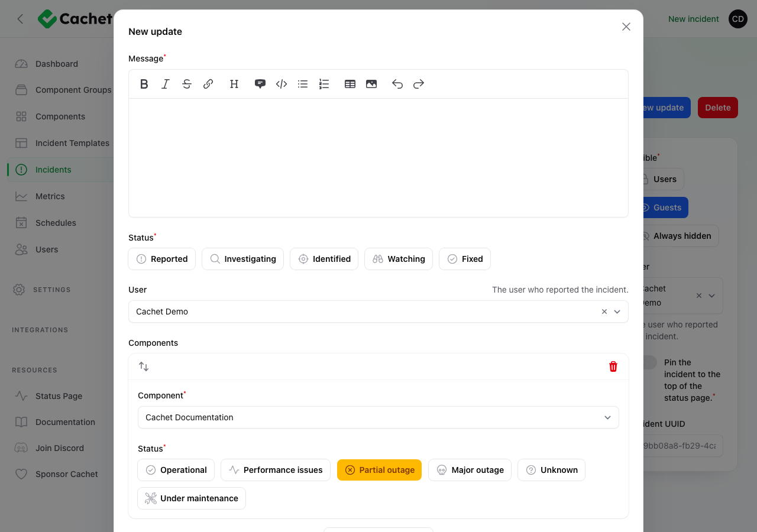Set update status to Identified
This screenshot has width=757, height=532.
(324, 259)
